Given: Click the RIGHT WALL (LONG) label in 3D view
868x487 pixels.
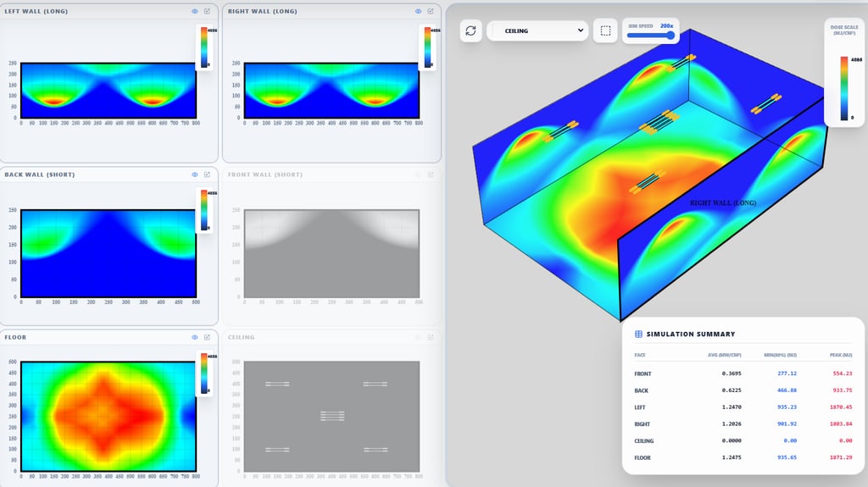Looking at the screenshot, I should (x=723, y=203).
